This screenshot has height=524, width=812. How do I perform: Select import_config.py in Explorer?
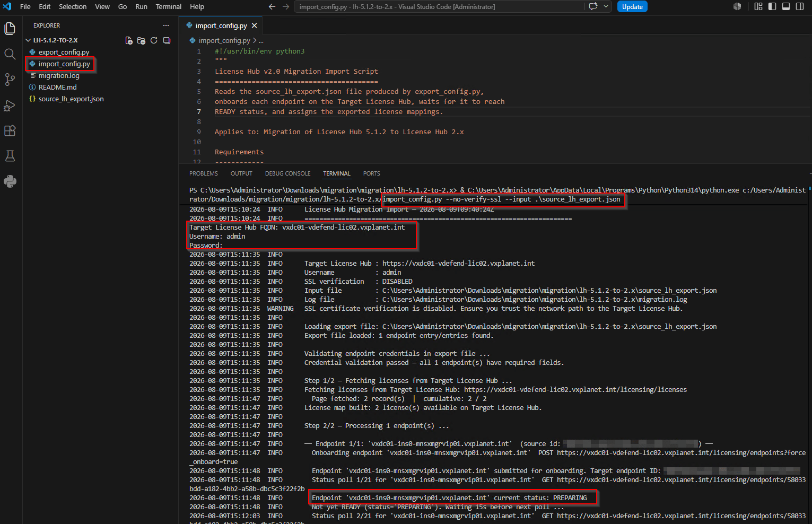click(64, 64)
